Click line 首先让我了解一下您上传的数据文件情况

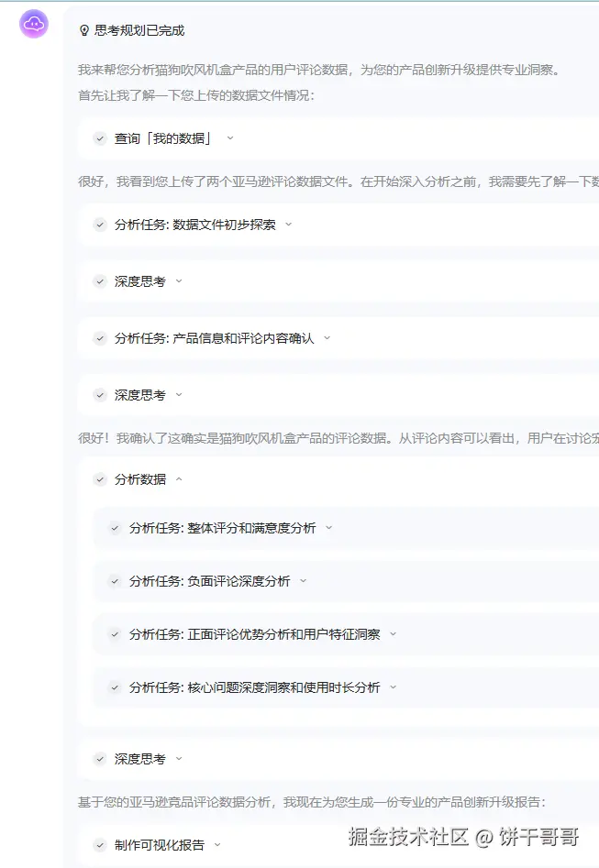(196, 95)
